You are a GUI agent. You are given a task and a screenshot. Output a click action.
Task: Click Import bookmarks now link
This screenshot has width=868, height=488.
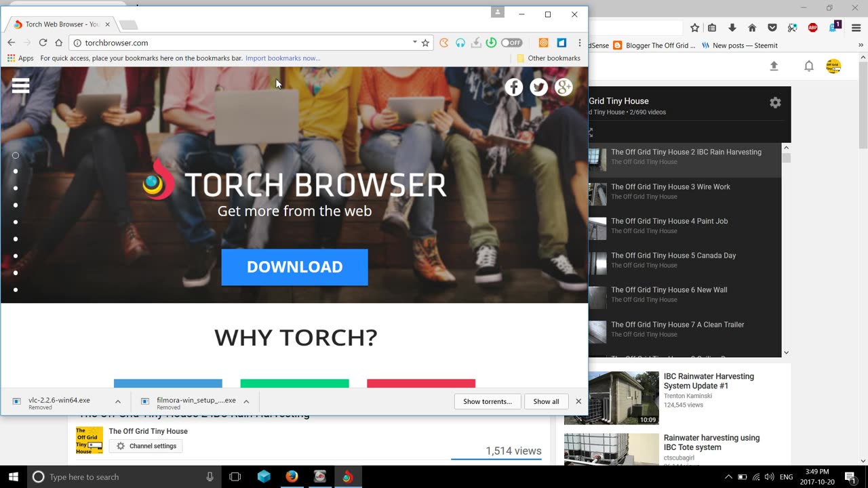click(x=283, y=58)
